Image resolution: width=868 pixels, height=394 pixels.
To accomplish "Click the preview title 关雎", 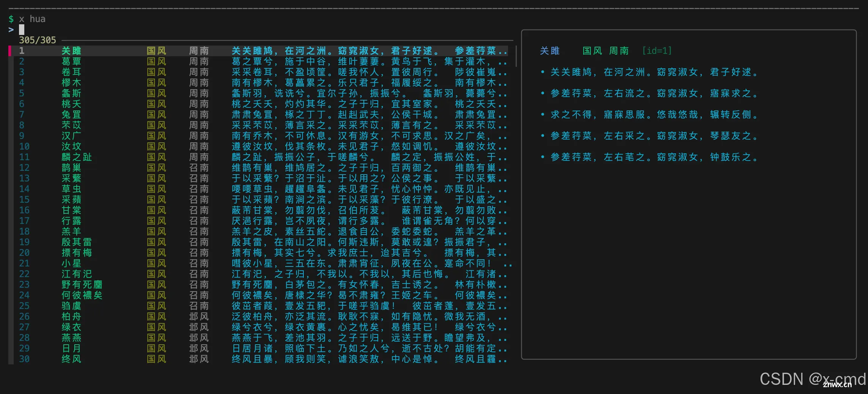I will (550, 51).
